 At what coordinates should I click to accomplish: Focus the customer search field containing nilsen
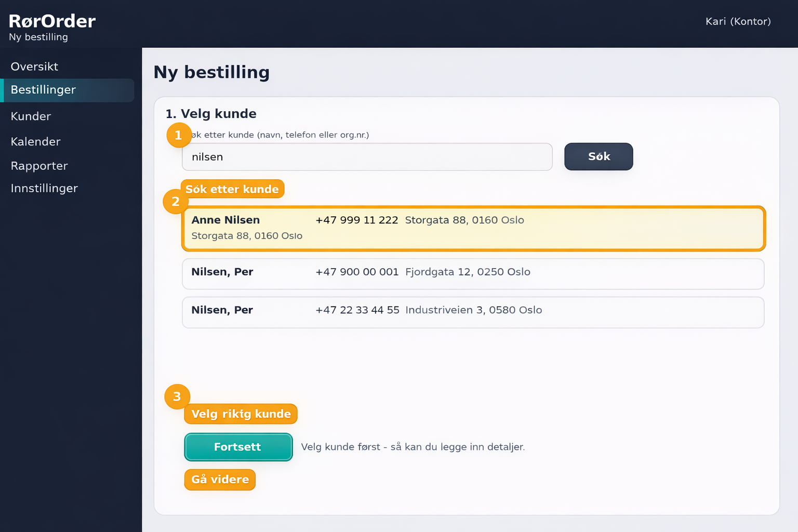tap(367, 157)
